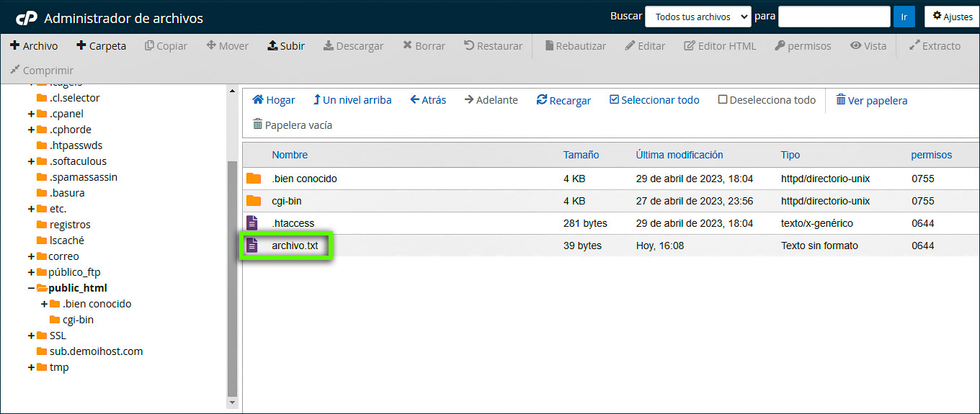The width and height of the screenshot is (980, 414).
Task: Expand the SSL folder in tree
Action: pyautogui.click(x=31, y=336)
